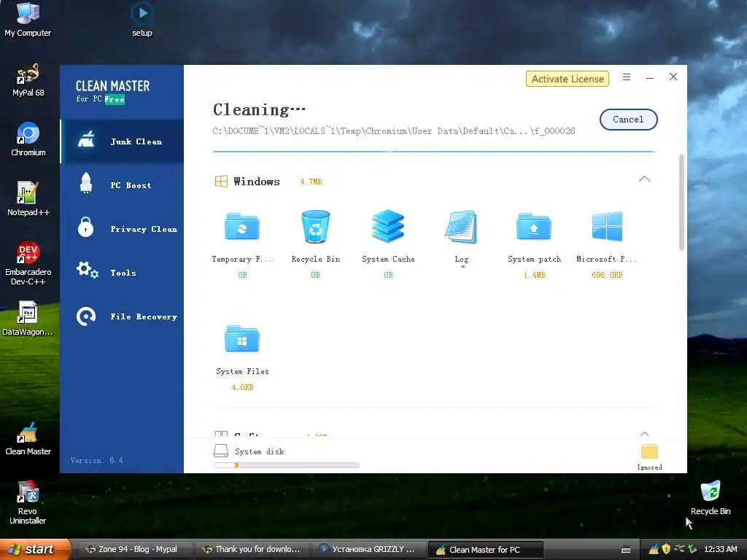Image resolution: width=747 pixels, height=560 pixels.
Task: Select the MyPal 68 desktop shortcut
Action: [x=28, y=80]
